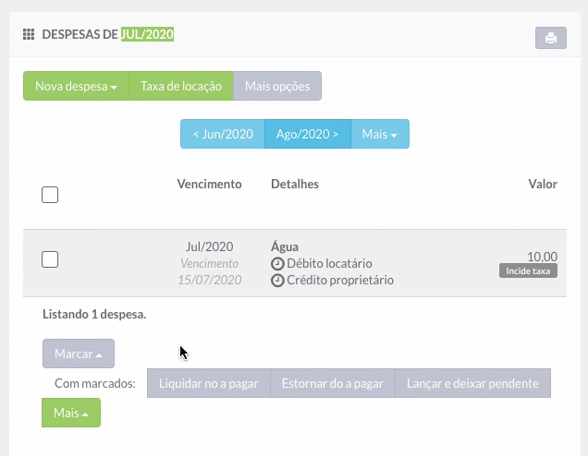Click the printer icon button
Image resolution: width=588 pixels, height=456 pixels.
tap(550, 38)
